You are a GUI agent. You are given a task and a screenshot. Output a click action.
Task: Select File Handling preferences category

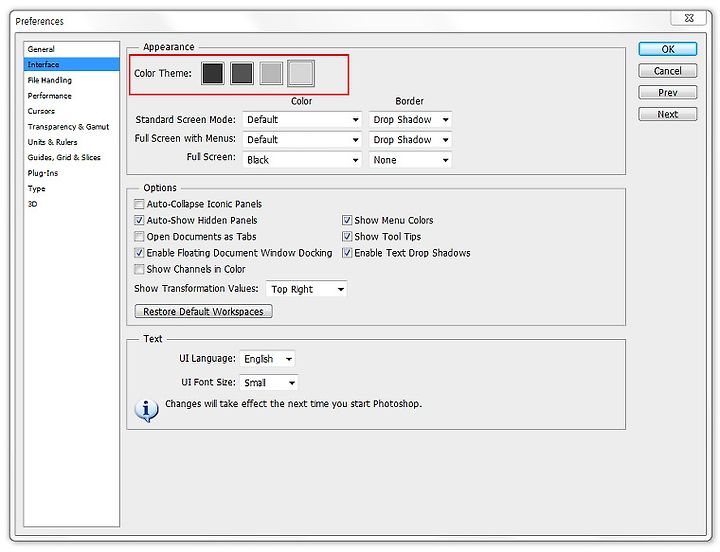(x=72, y=80)
